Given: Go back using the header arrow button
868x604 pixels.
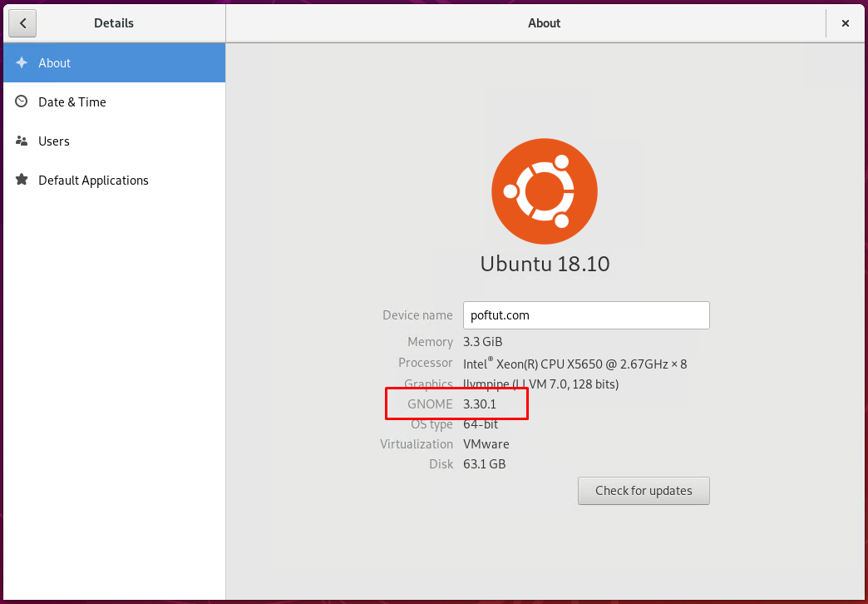Looking at the screenshot, I should (x=22, y=23).
